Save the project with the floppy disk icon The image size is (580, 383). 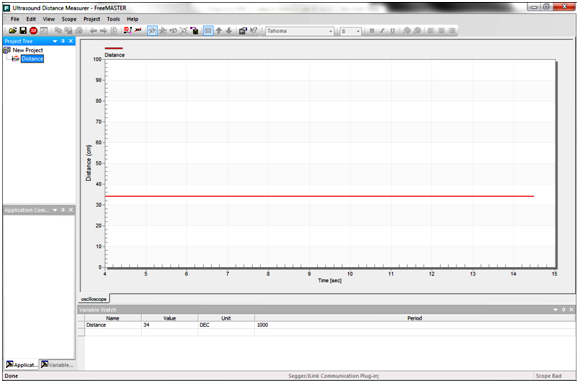coord(23,31)
